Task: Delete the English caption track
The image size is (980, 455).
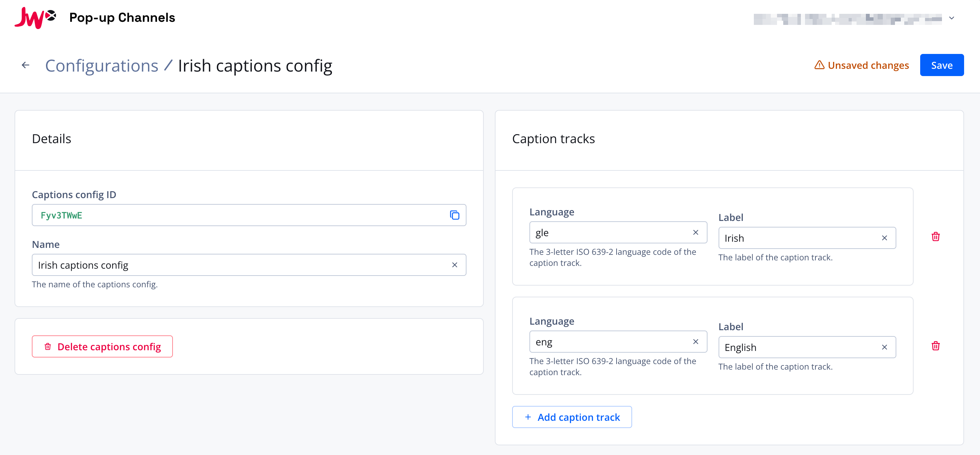Action: [x=935, y=346]
